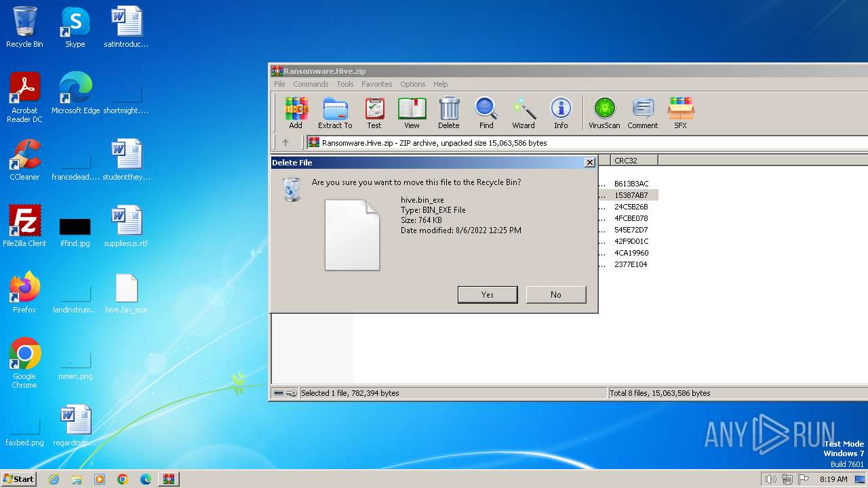
Task: Go up one level with the arrow
Action: (285, 142)
